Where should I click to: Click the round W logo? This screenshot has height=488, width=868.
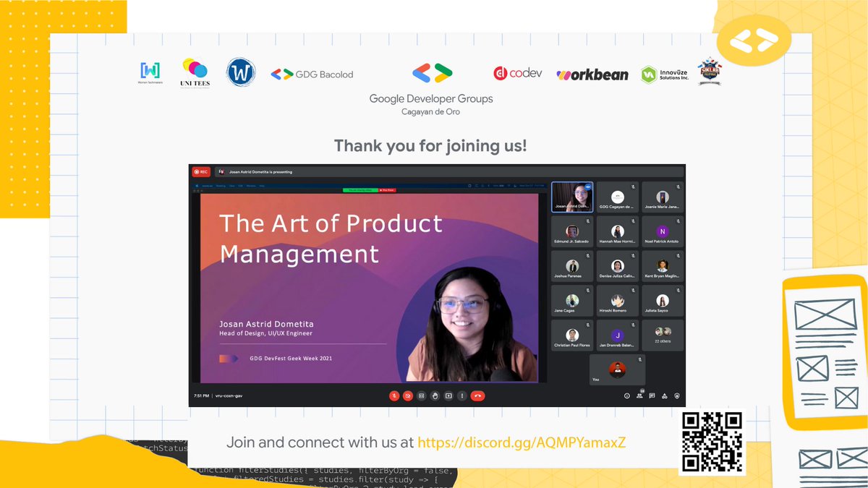coord(241,73)
